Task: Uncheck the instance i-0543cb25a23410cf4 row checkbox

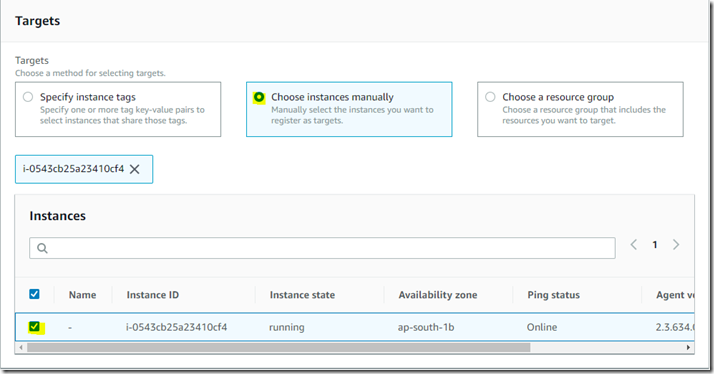Action: [x=34, y=327]
